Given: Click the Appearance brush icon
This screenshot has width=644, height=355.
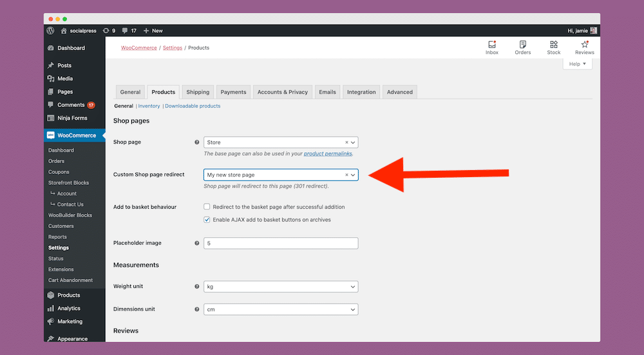Looking at the screenshot, I should pos(50,338).
